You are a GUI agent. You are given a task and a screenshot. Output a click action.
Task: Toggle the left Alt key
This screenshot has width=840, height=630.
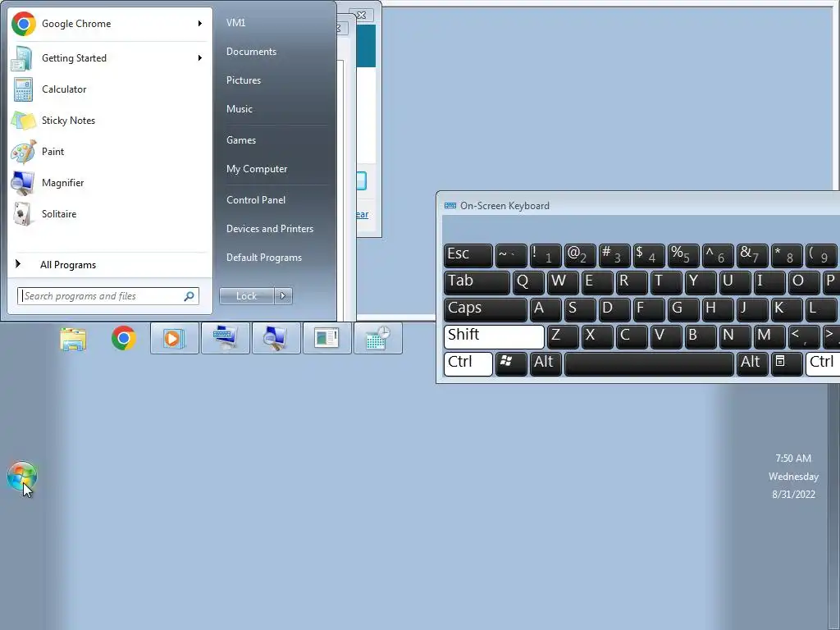coord(546,363)
